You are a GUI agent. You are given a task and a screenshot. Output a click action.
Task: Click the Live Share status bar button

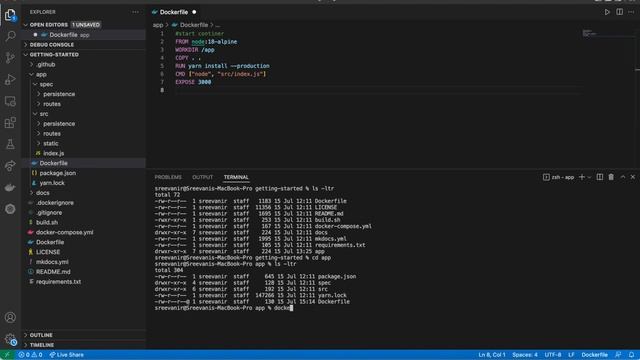tap(67, 355)
